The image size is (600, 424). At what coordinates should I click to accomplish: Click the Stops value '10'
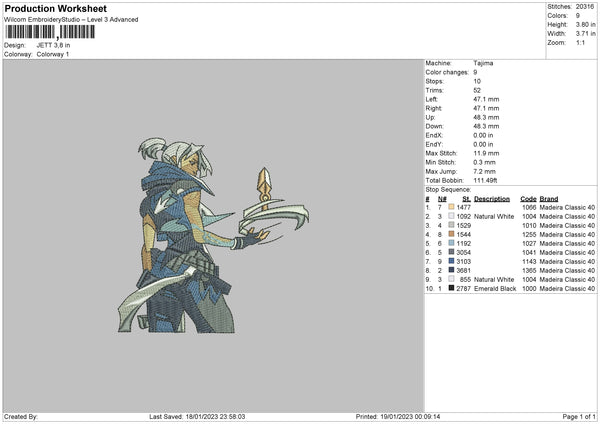477,81
